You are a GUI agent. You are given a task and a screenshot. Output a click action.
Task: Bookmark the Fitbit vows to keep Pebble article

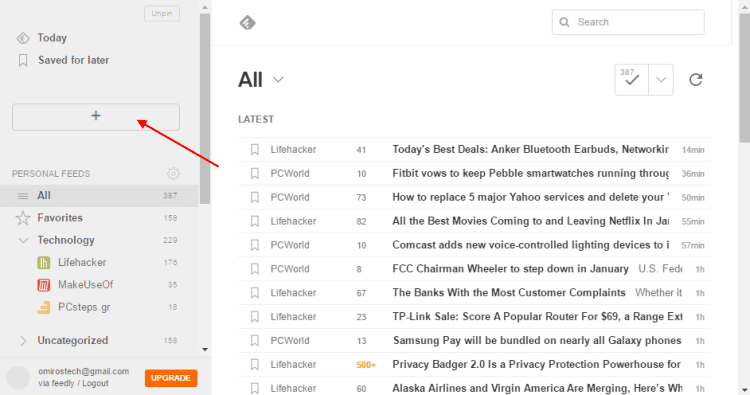click(254, 174)
